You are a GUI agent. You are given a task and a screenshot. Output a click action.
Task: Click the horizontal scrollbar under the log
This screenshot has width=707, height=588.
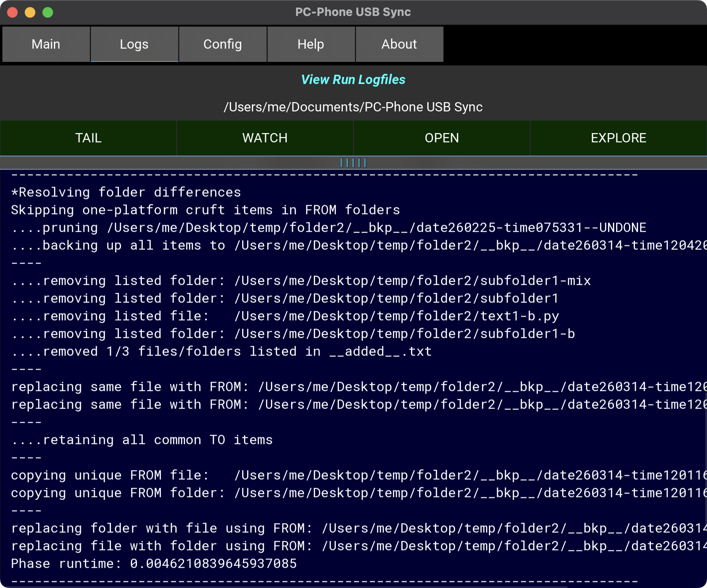click(x=283, y=586)
